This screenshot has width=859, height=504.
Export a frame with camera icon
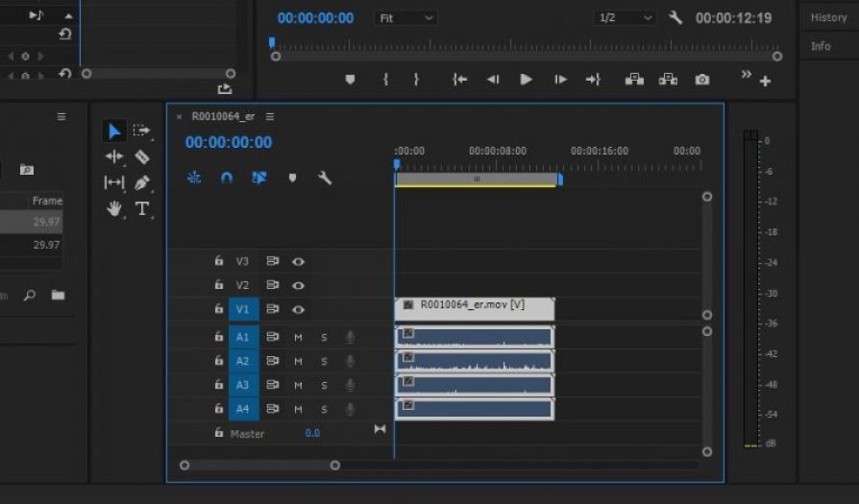tap(702, 80)
